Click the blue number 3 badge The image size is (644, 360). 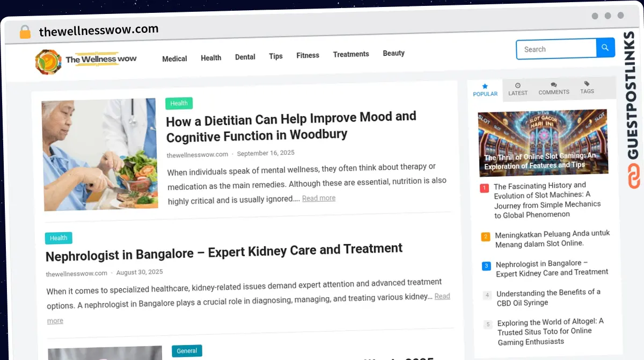[x=486, y=266]
